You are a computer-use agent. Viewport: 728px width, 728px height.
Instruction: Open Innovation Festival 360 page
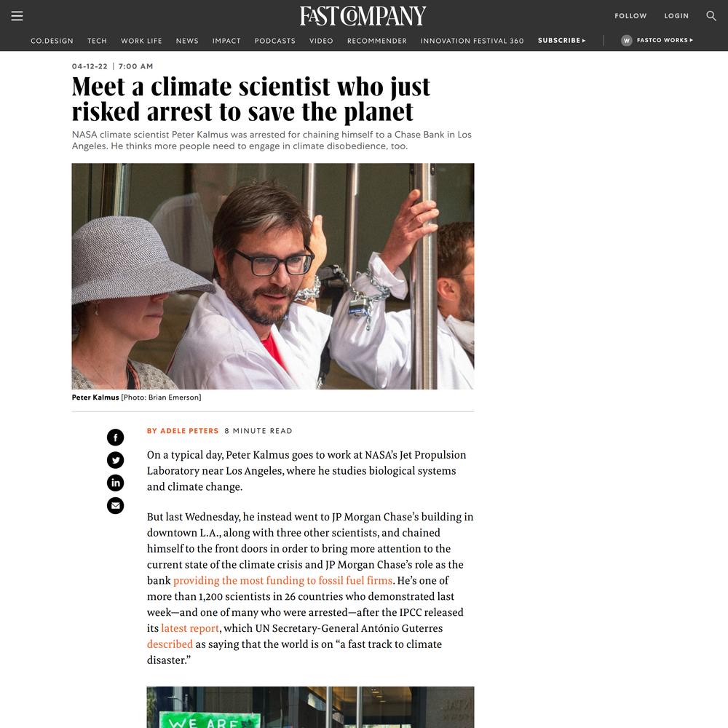[472, 41]
